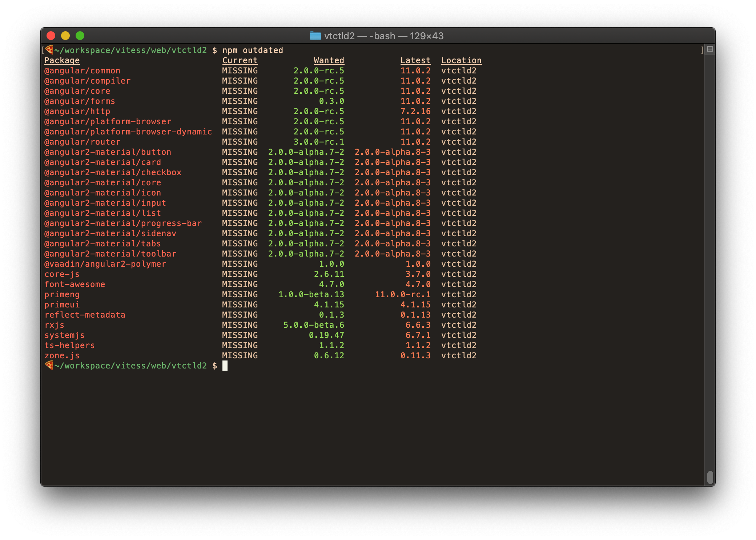756x540 pixels.
Task: Click the 'zone.js' package name
Action: point(62,355)
